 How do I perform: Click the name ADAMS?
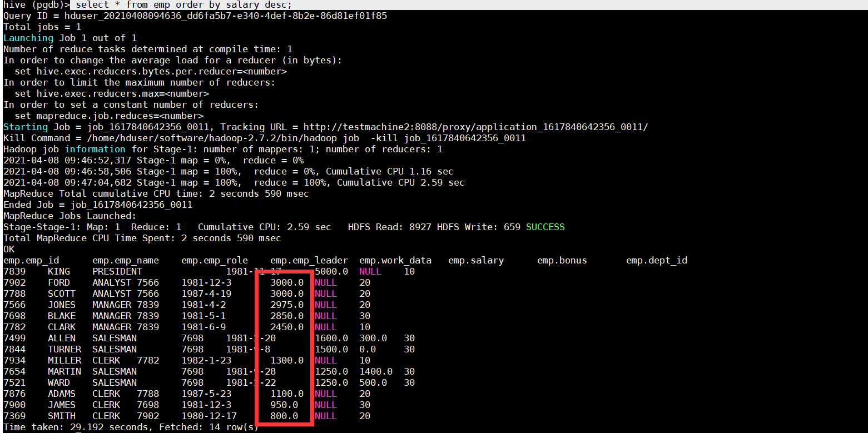pyautogui.click(x=62, y=394)
